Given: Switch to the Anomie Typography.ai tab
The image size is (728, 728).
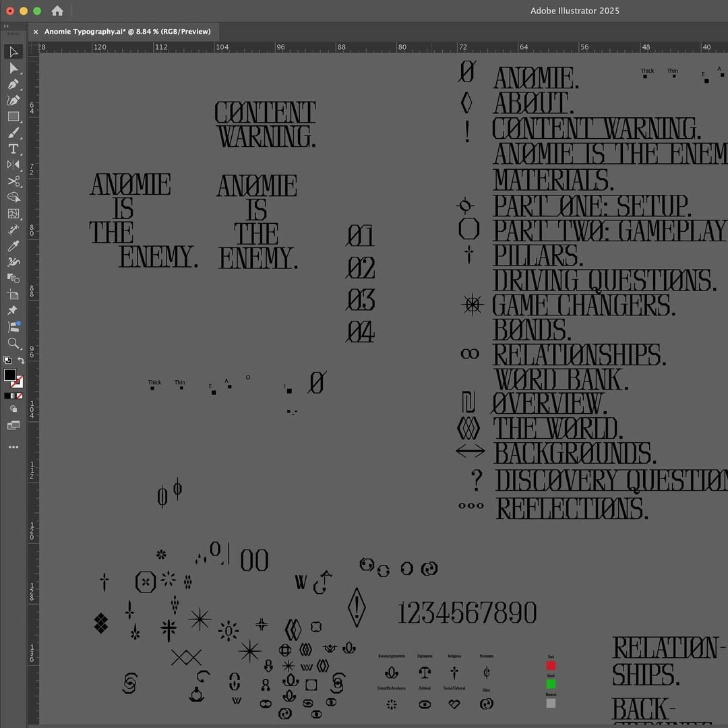Looking at the screenshot, I should click(x=127, y=32).
